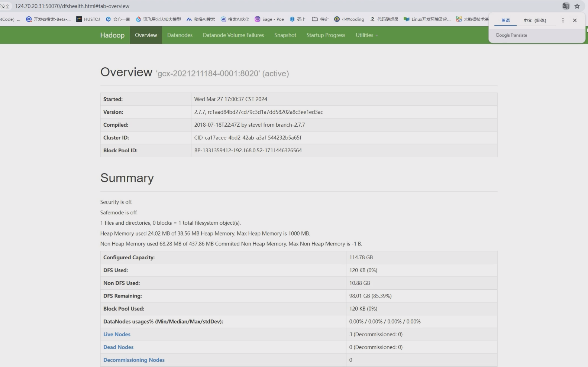Open the 秘塔AI搜索 bookmark
Screen dimensions: 588x367
point(201,19)
